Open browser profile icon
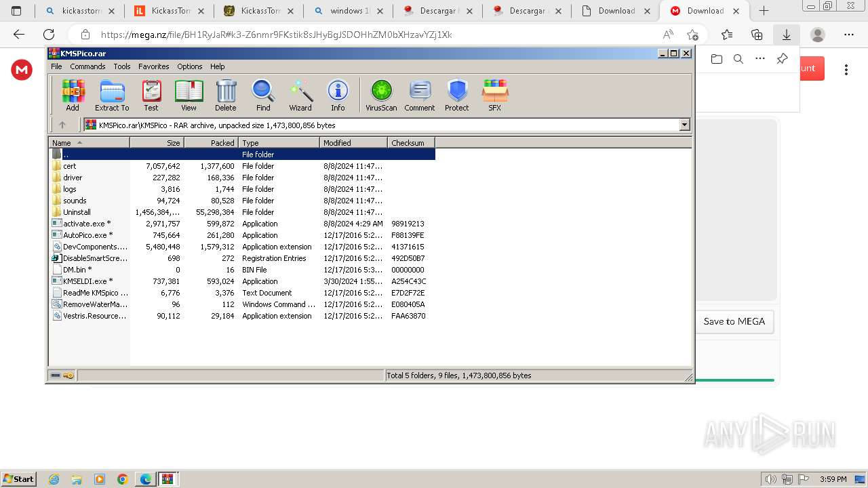 [818, 35]
